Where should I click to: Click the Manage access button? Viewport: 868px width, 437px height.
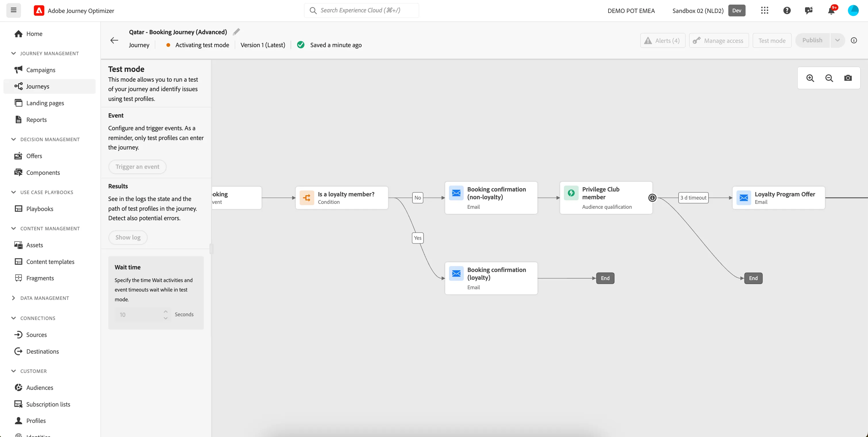(719, 41)
